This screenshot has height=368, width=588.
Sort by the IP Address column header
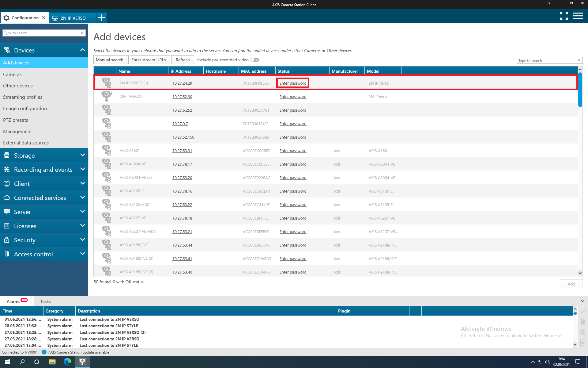(x=186, y=71)
